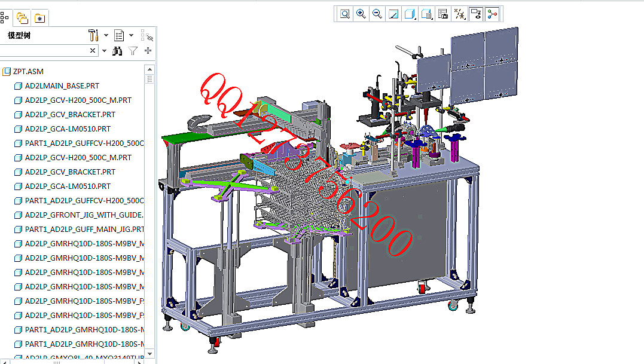Viewport: 644px width, 364px height.
Task: Open the Datum Display Filters options
Action: click(x=460, y=14)
